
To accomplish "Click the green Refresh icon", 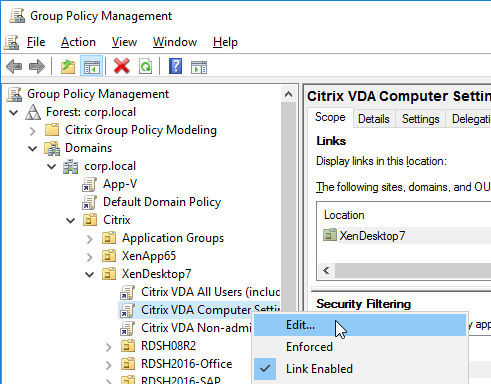I will [x=145, y=66].
